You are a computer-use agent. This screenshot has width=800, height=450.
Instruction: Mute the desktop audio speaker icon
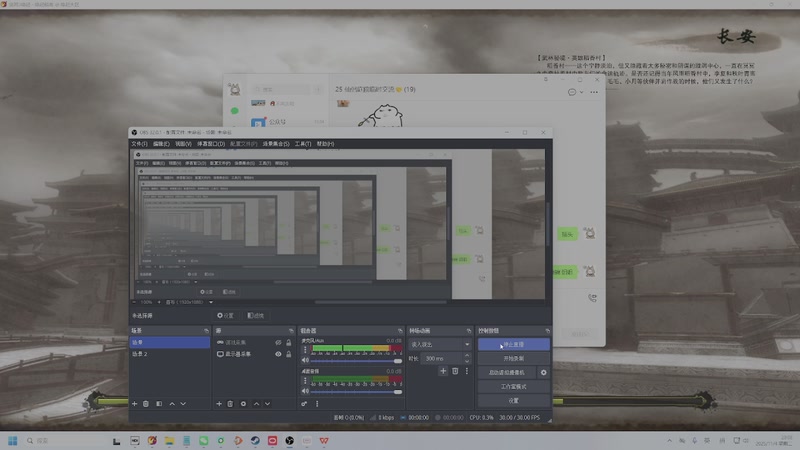[x=305, y=391]
